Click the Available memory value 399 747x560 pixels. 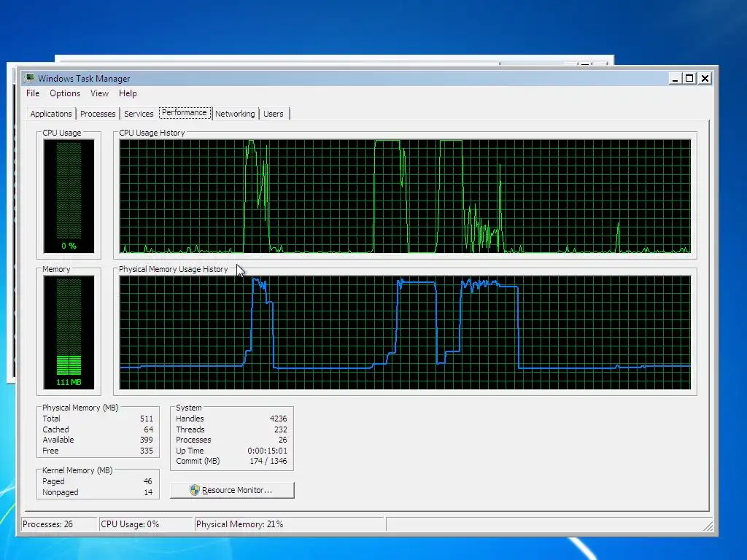point(146,440)
